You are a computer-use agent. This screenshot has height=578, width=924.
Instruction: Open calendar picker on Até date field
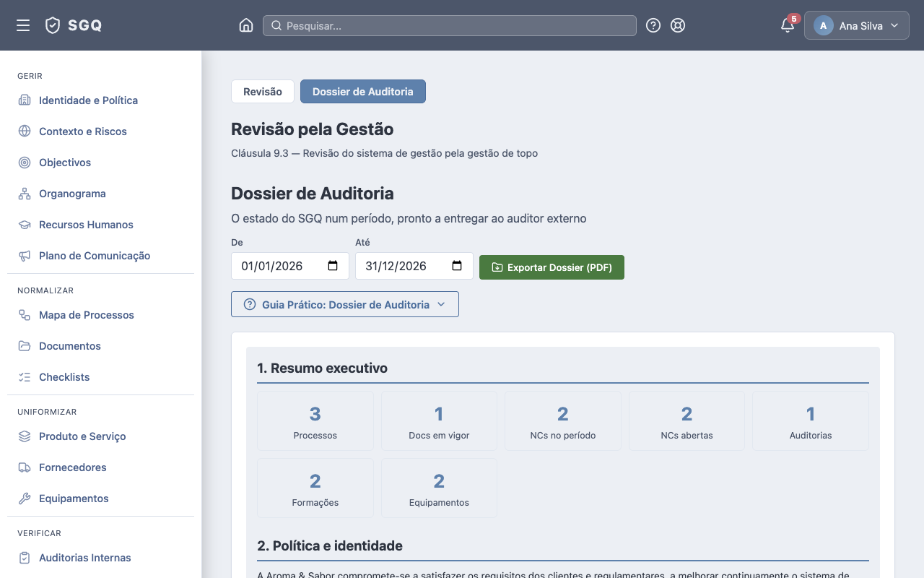(x=457, y=266)
